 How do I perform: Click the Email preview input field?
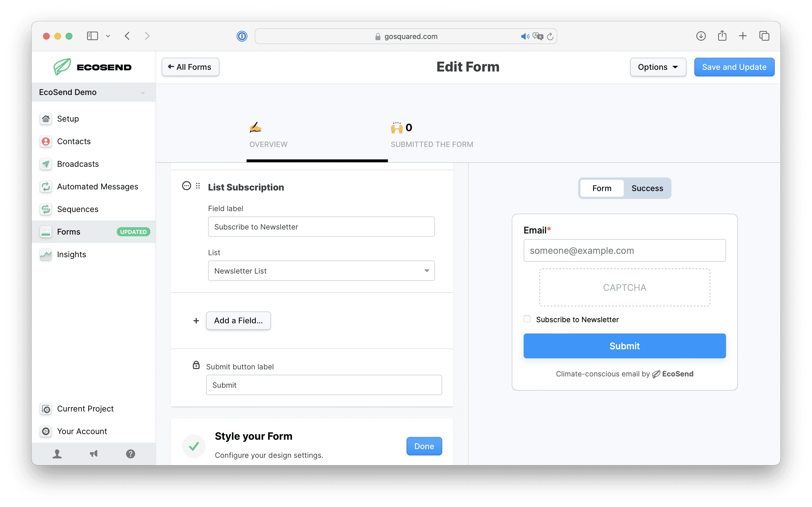click(x=625, y=251)
